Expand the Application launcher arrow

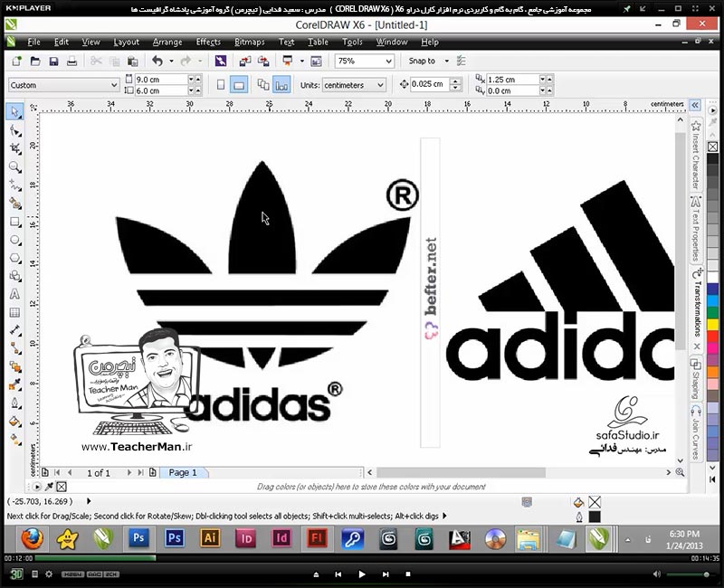click(302, 61)
